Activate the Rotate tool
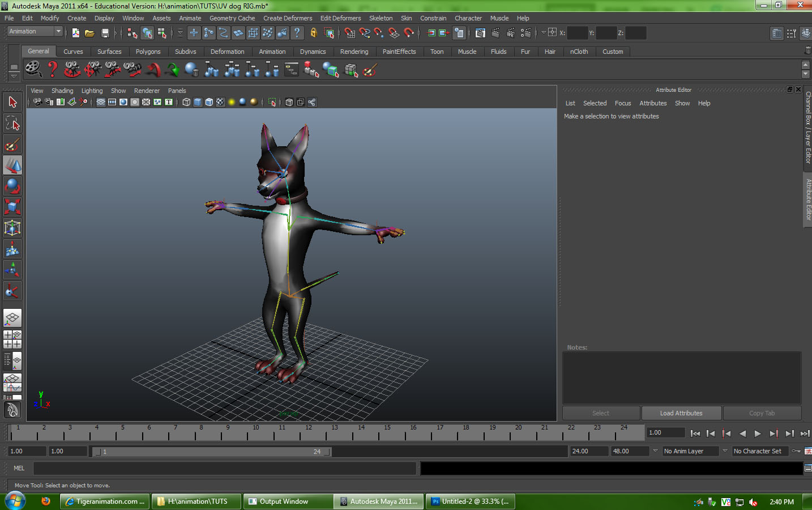 [12, 186]
